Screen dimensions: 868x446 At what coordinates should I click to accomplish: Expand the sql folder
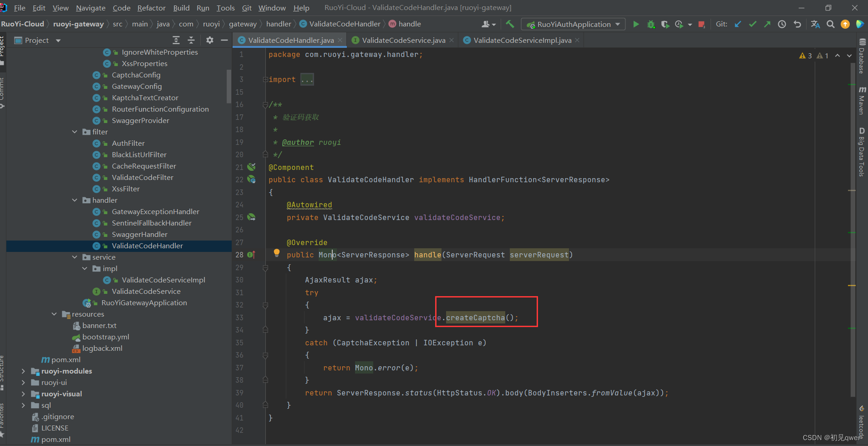point(23,405)
